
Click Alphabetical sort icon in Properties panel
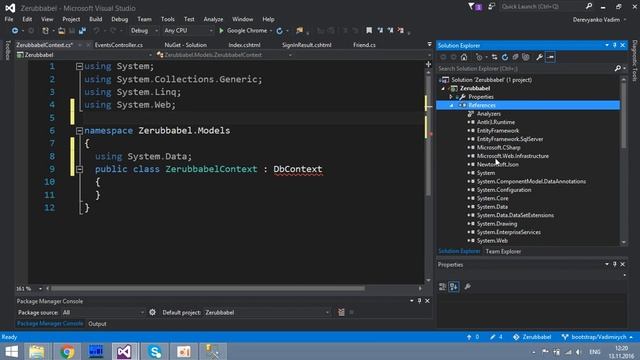coord(453,287)
